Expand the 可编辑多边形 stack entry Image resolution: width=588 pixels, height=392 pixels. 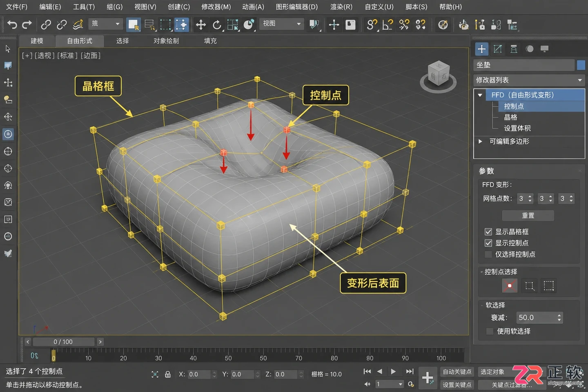tap(480, 141)
